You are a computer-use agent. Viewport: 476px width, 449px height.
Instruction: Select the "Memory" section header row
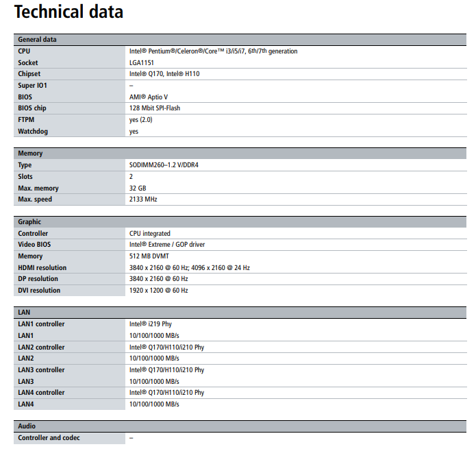[30, 154]
